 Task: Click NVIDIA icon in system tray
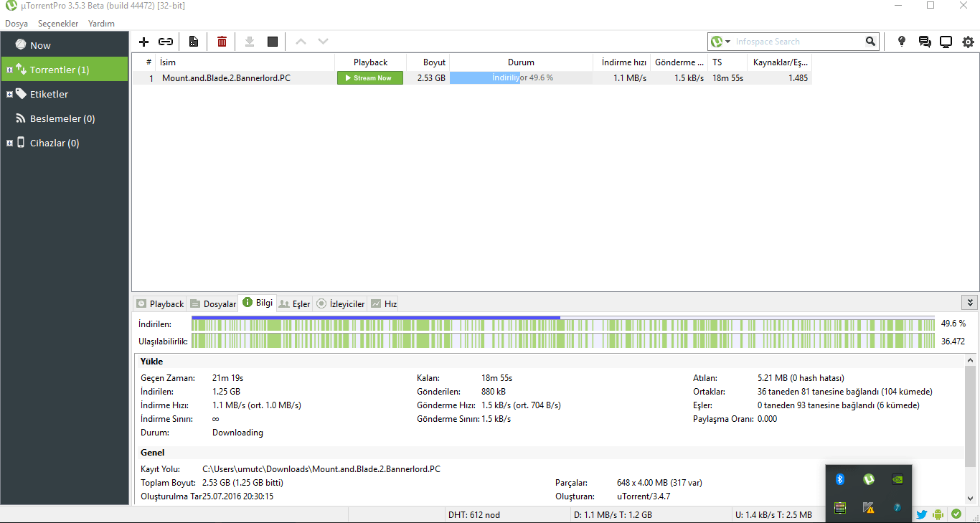click(x=897, y=479)
